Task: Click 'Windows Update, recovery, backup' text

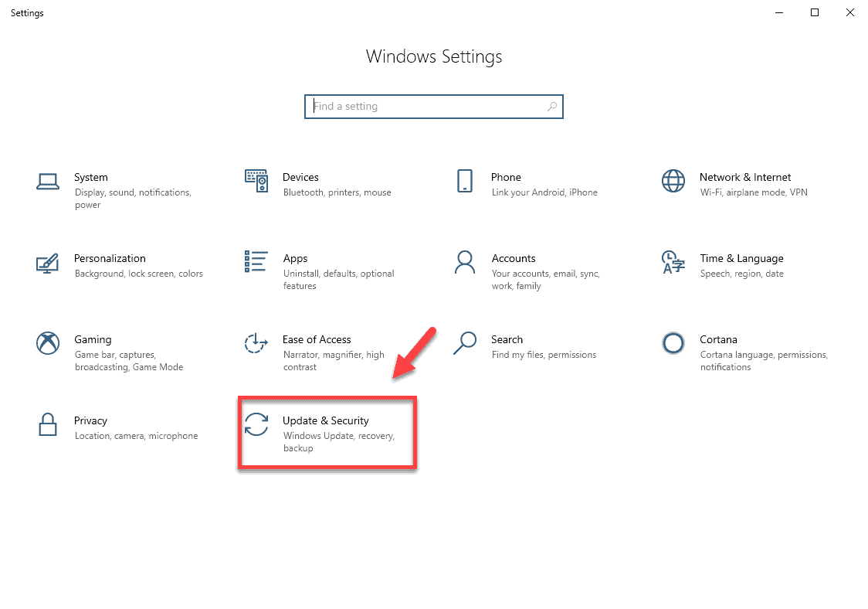Action: (339, 442)
